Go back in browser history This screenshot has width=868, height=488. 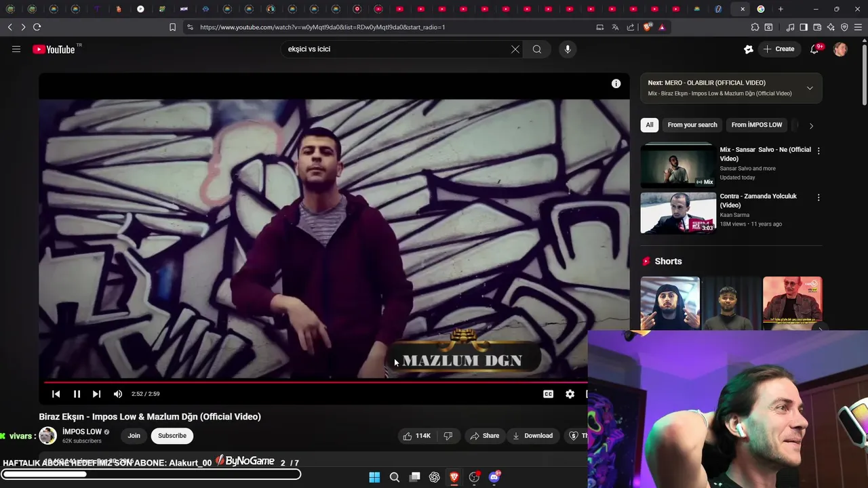(x=9, y=27)
